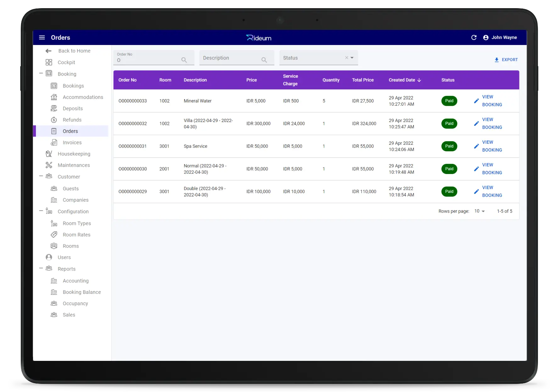Viewport: 560px width, 392px height.
Task: Click the Back to Home arrow icon
Action: pos(48,51)
